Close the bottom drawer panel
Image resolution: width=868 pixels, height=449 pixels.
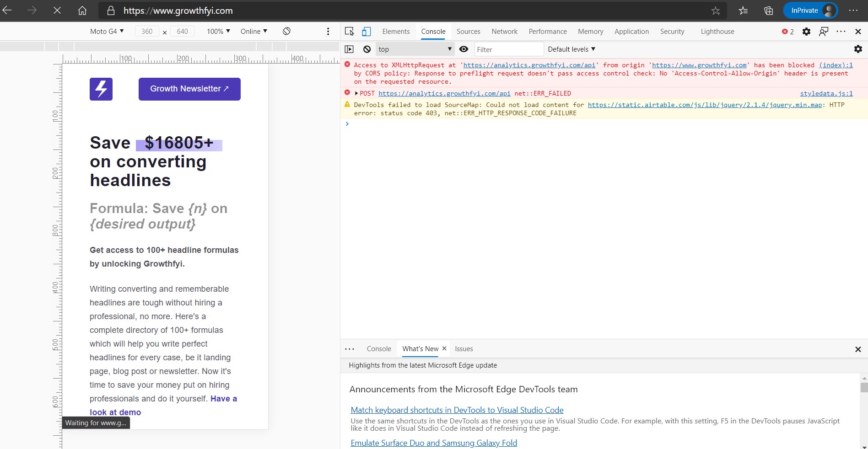[858, 349]
